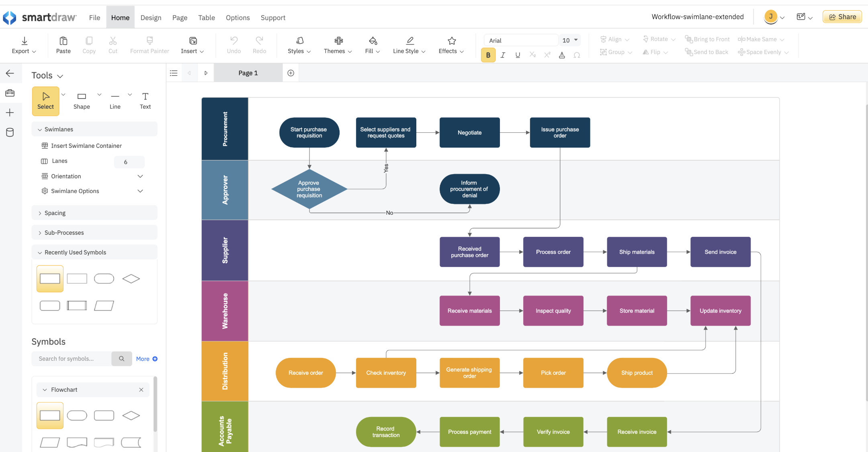The image size is (868, 452).
Task: Click the Search for symbols field
Action: [72, 359]
